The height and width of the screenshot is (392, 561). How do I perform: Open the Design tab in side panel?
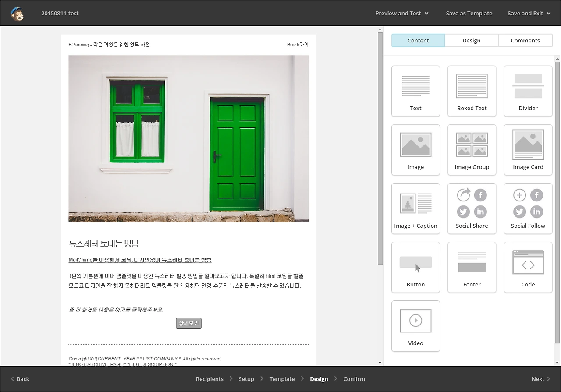[472, 40]
